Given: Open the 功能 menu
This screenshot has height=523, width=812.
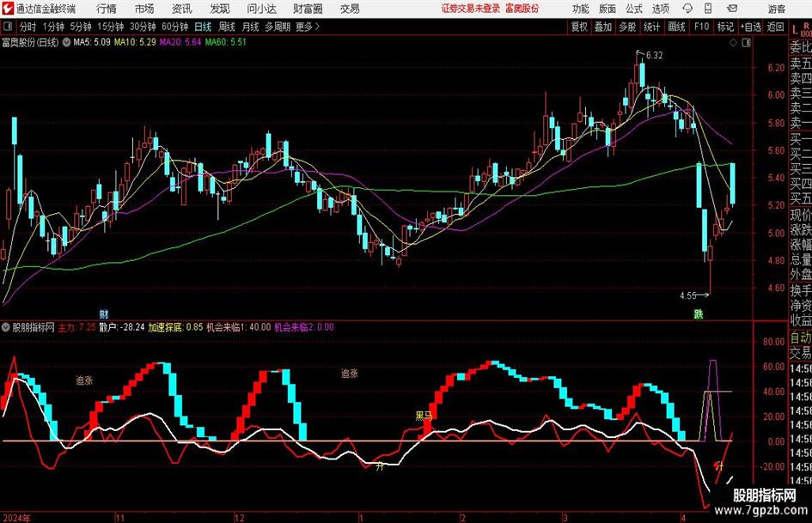Looking at the screenshot, I should (x=581, y=9).
